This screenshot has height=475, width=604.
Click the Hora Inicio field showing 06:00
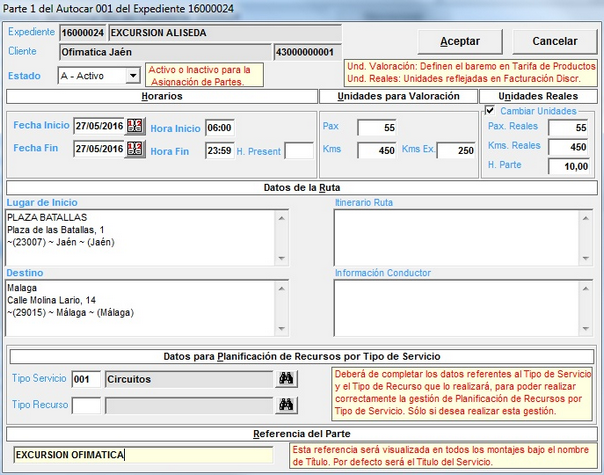(220, 128)
